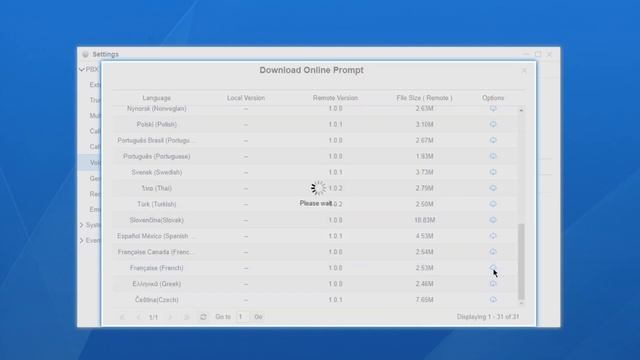Screen dimensions: 640x360
Task: Download the Čeština (Czech) prompt
Action: point(493,299)
